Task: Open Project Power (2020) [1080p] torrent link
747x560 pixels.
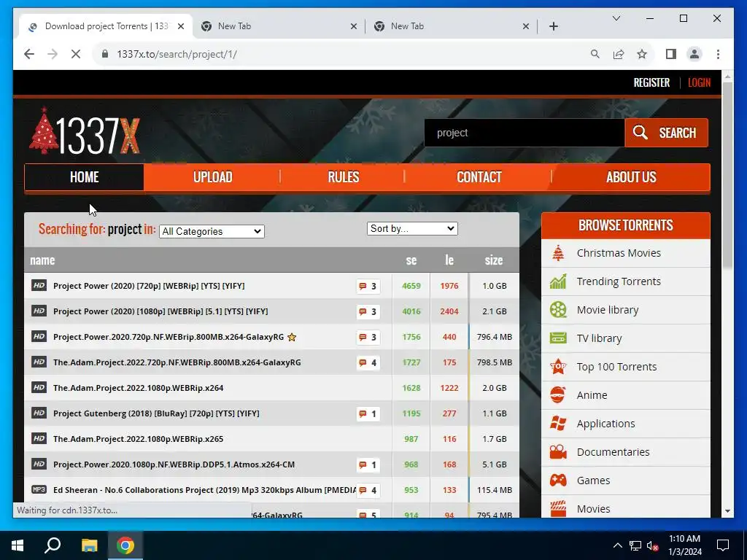Action: 160,311
